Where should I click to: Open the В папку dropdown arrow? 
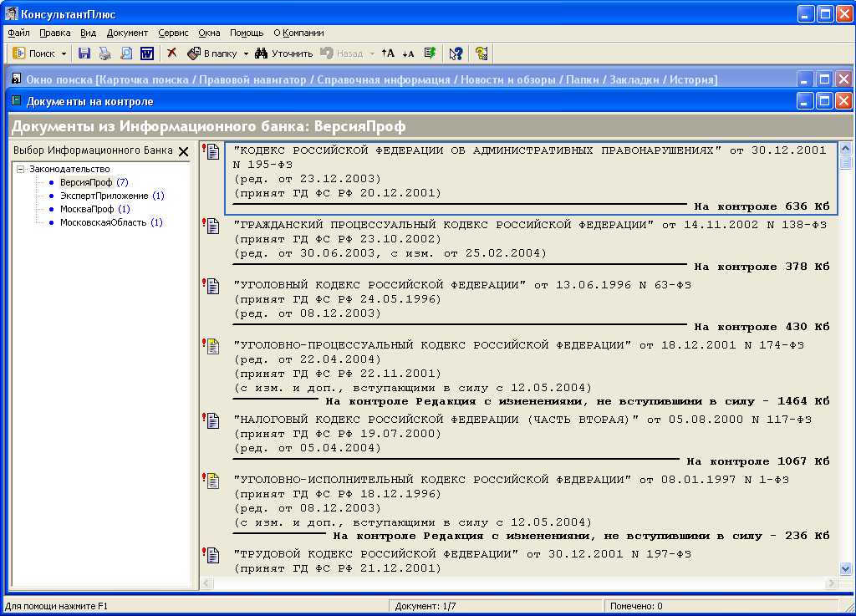pyautogui.click(x=246, y=53)
